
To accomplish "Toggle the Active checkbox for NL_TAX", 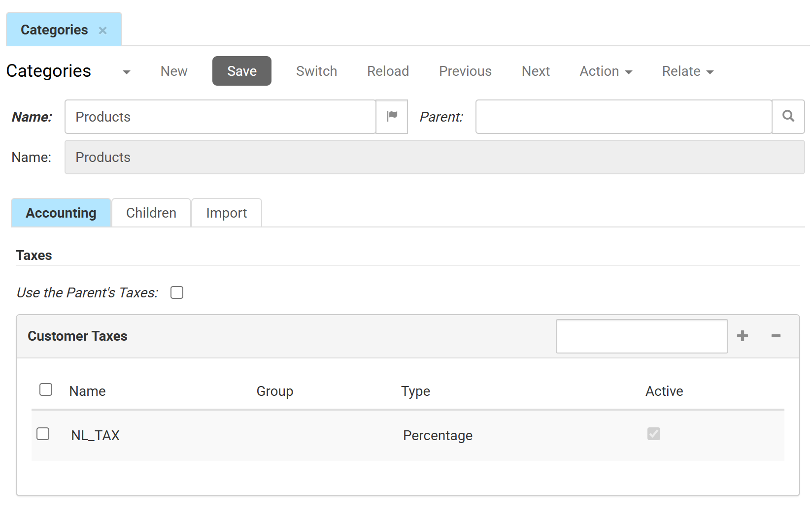I will click(654, 434).
